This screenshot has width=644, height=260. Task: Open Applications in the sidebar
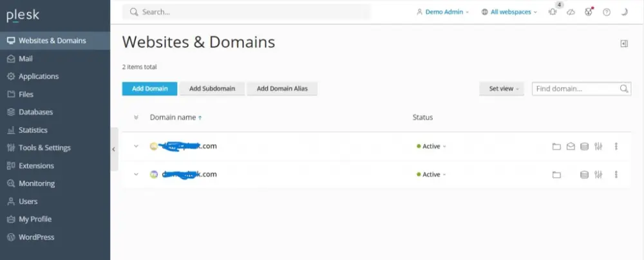[x=55, y=77]
